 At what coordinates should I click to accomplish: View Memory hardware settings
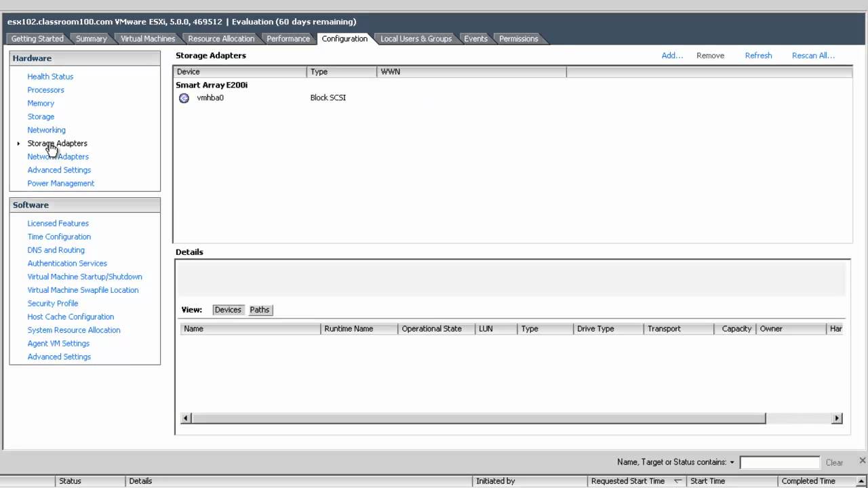click(41, 103)
